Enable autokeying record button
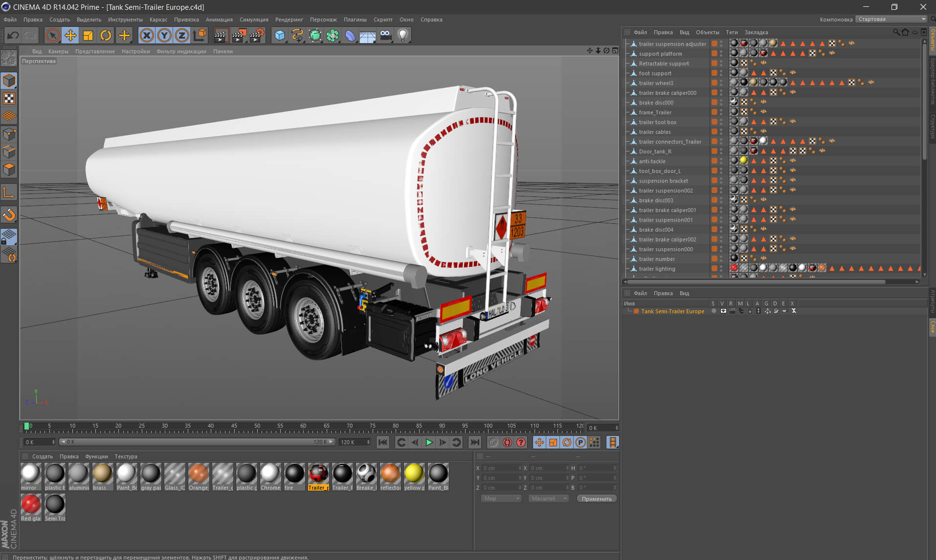936x560 pixels. [507, 442]
